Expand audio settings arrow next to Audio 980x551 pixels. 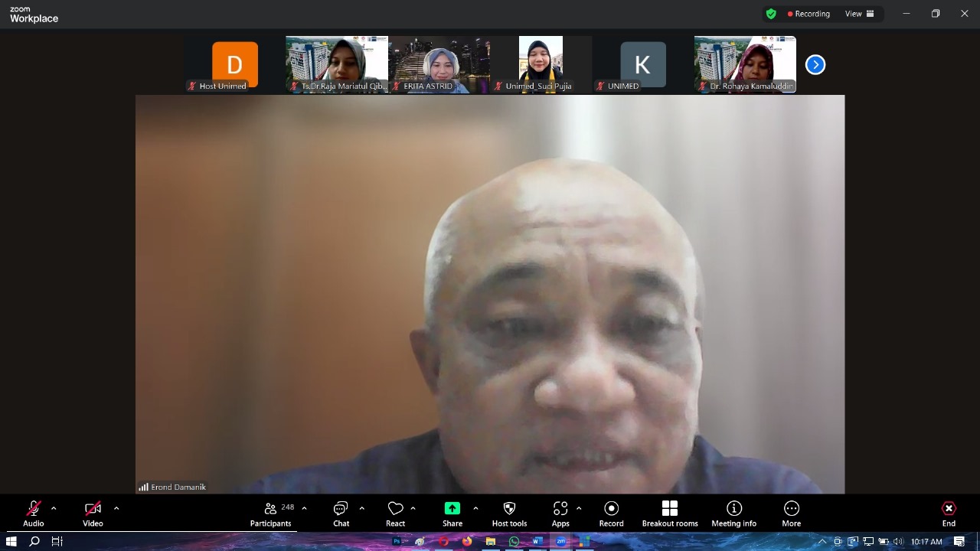click(54, 508)
